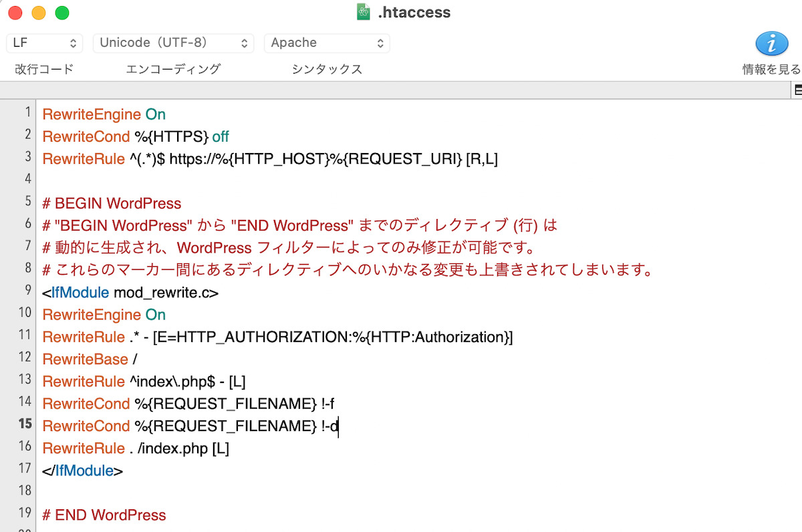Click mod_rewrite.c inside the IfModule tag
This screenshot has height=532, width=802.
tap(164, 292)
